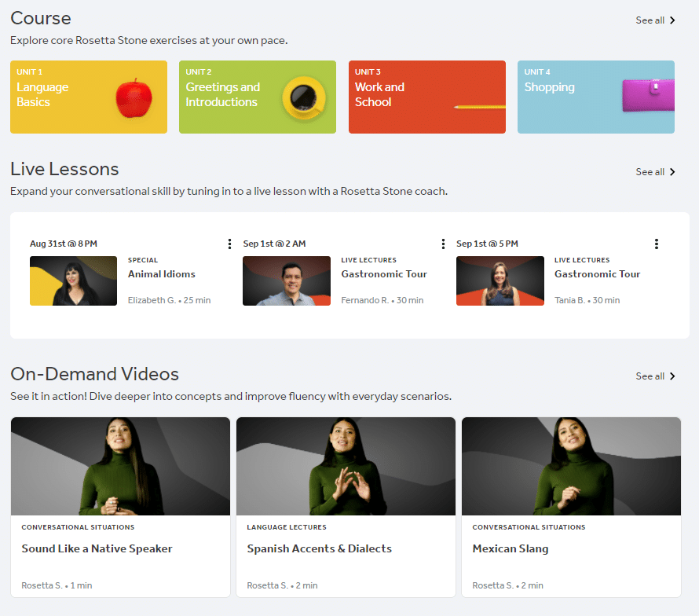Play Sound Like a Native Speaker video
This screenshot has height=616, width=699.
tap(120, 467)
